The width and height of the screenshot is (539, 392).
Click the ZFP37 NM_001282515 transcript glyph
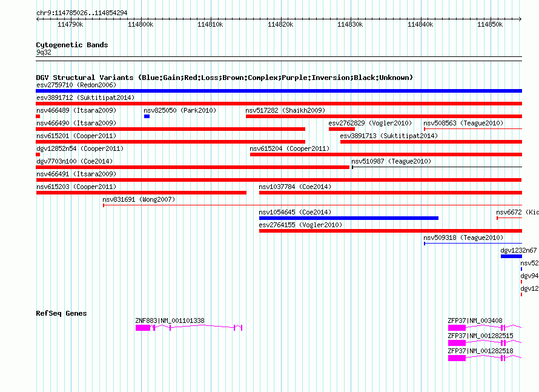[x=484, y=343]
